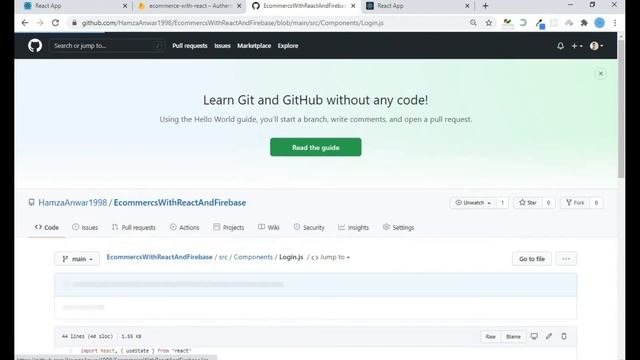Select the Insights tab
The width and height of the screenshot is (640, 360).
[353, 227]
